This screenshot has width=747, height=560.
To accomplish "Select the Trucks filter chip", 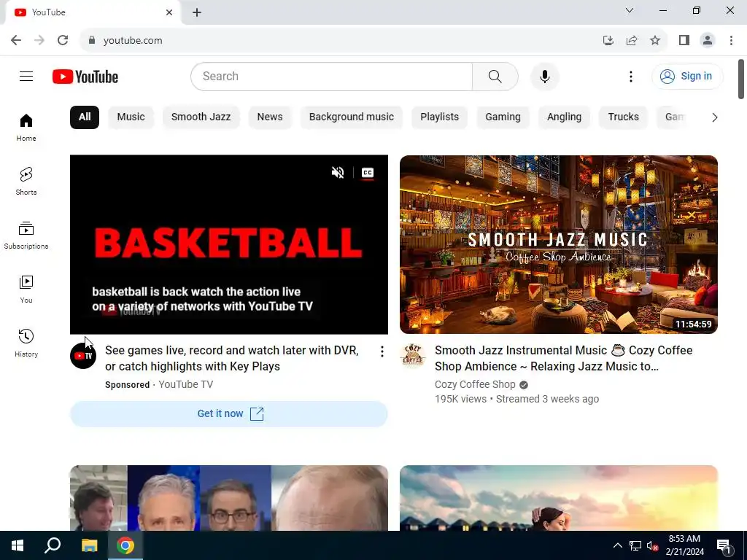I will pos(623,117).
